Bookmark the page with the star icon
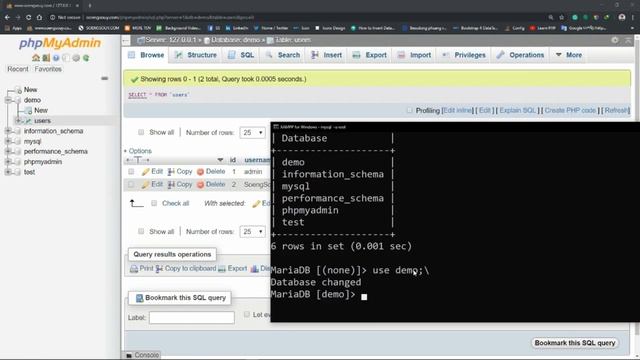640x360 pixels. tap(562, 17)
